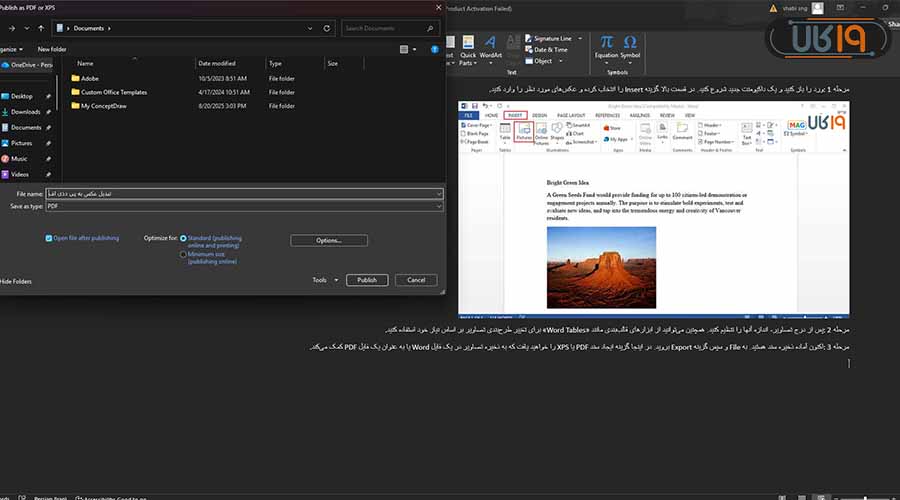Open the Custom Office Templates folder
This screenshot has height=500, width=900.
113,91
